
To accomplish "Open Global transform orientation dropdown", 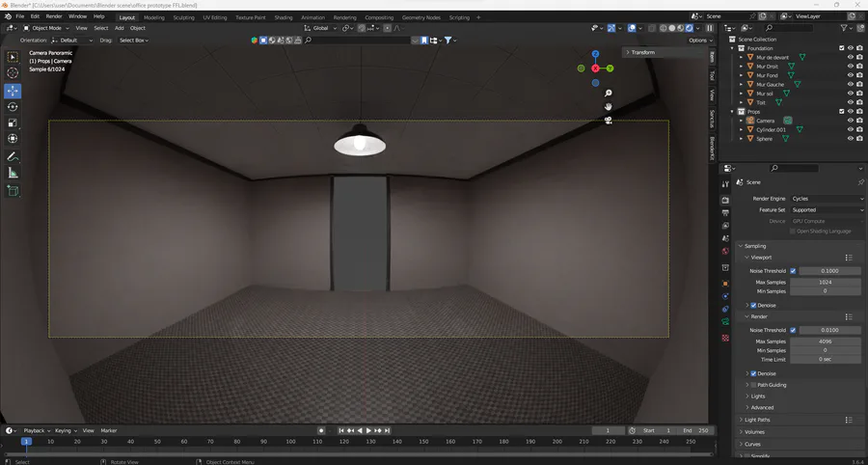I will click(x=320, y=28).
